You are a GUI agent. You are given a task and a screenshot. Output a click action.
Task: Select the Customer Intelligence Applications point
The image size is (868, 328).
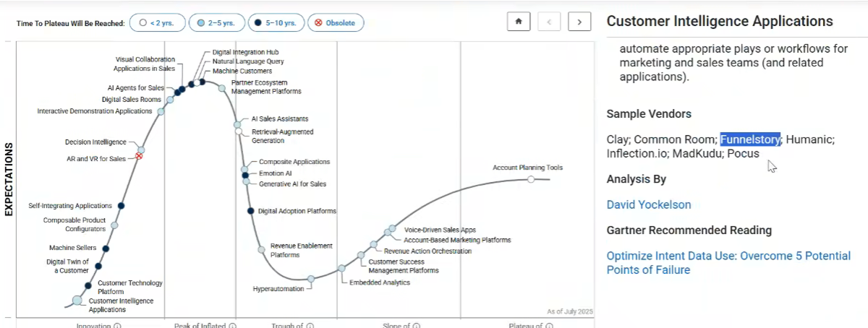pos(77,301)
